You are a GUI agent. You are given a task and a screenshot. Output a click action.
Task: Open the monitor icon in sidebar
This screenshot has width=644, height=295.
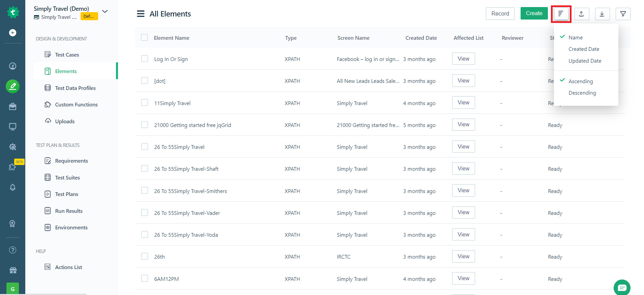pos(12,127)
